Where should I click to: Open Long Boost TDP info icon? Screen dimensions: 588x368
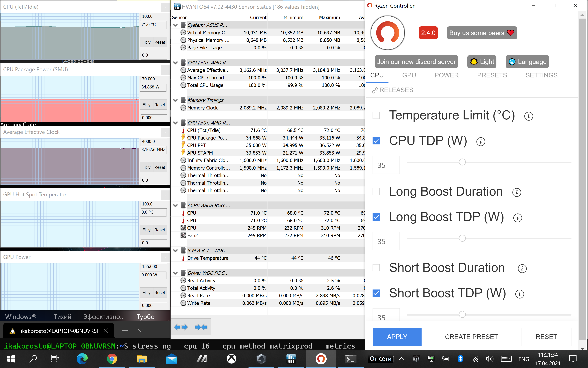coord(518,218)
